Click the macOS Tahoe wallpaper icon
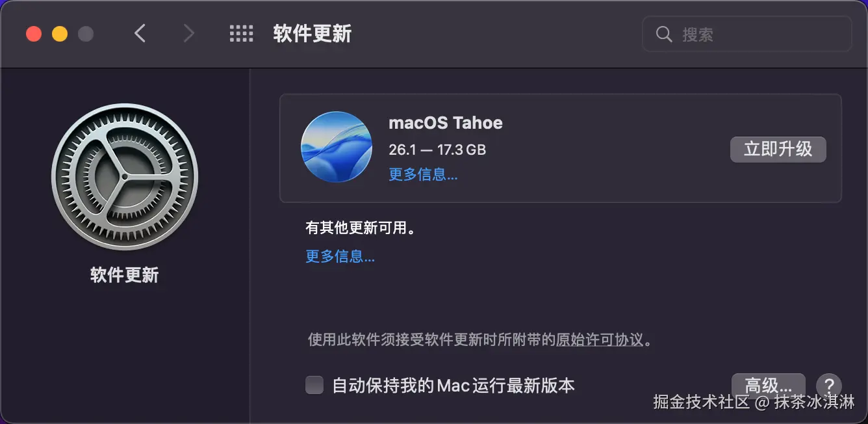This screenshot has height=424, width=868. (x=337, y=147)
